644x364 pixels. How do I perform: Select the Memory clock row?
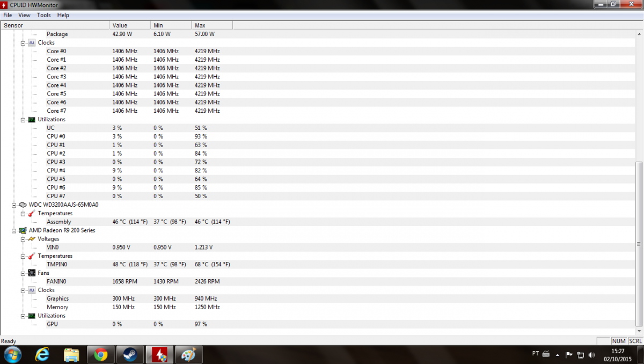point(317,307)
